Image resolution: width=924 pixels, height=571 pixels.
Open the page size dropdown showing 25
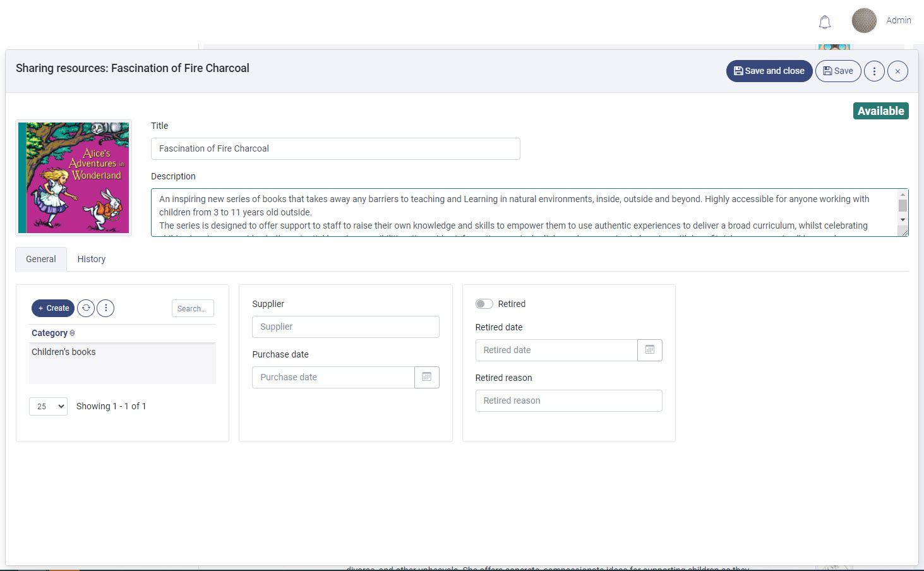coord(48,406)
